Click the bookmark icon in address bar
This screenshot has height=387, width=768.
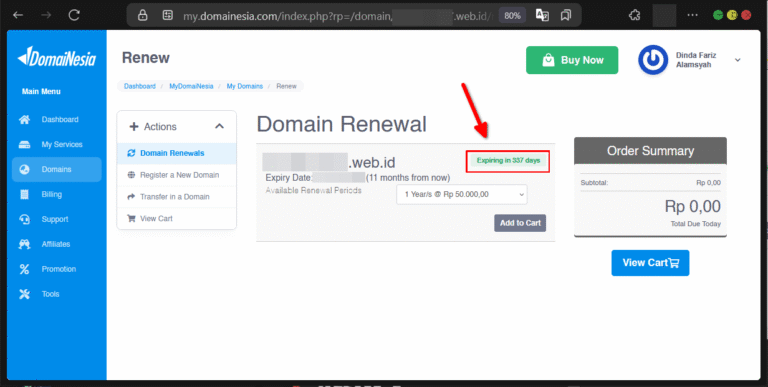click(x=566, y=16)
